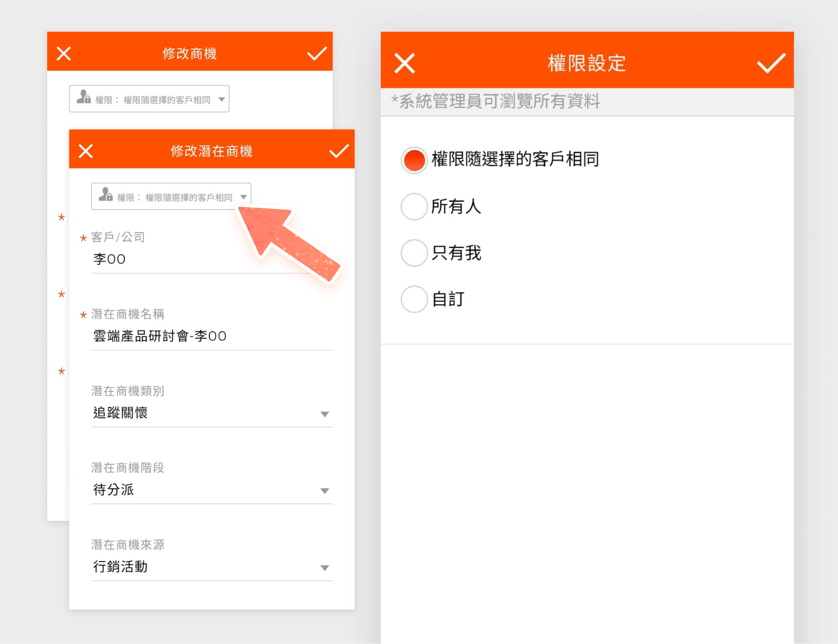
Task: Confirm 權限設定 with the checkmark icon
Action: [x=771, y=63]
